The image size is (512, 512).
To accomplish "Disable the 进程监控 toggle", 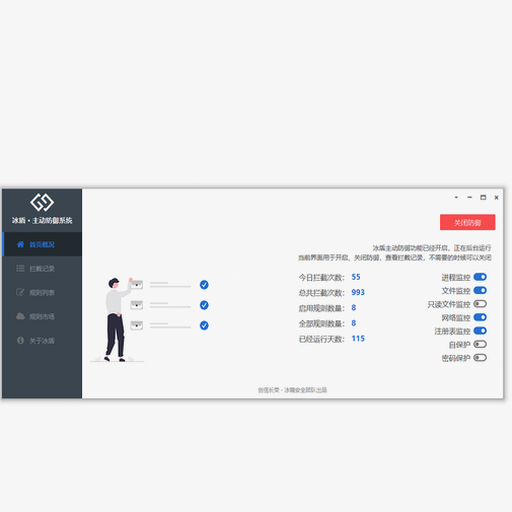I will click(x=480, y=277).
